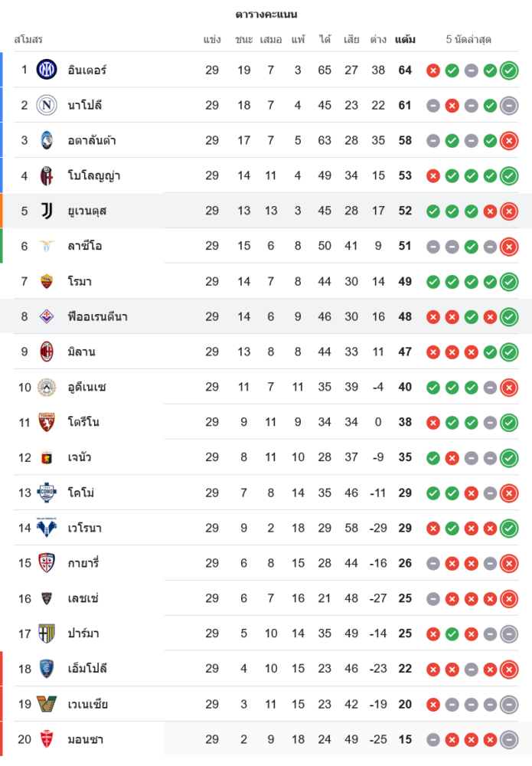Click the Inter club crest icon
This screenshot has width=532, height=766.
pyautogui.click(x=47, y=70)
